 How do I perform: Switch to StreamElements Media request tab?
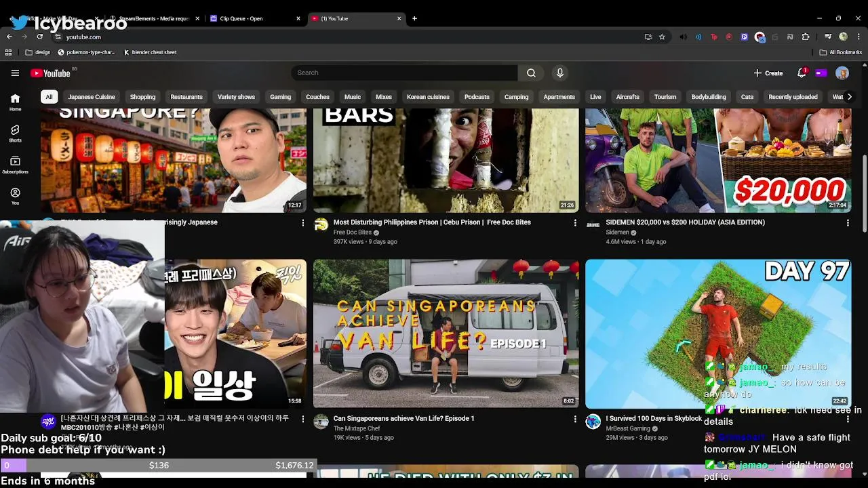click(x=153, y=18)
